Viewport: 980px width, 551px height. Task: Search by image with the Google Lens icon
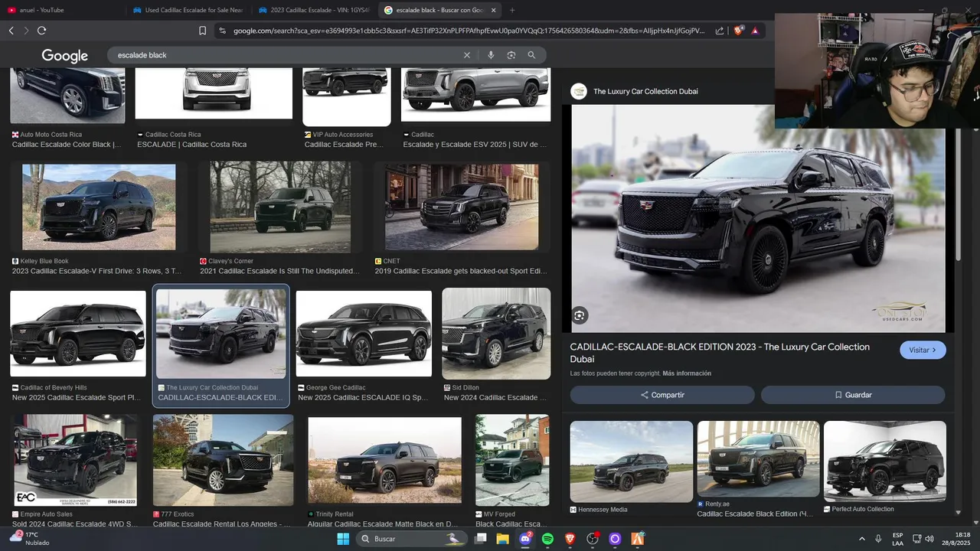coord(511,55)
